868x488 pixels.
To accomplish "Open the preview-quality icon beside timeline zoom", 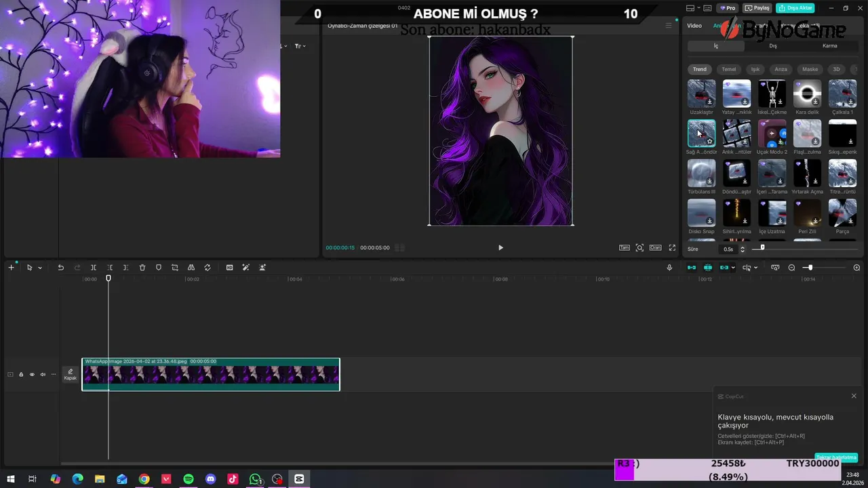I will coord(775,268).
